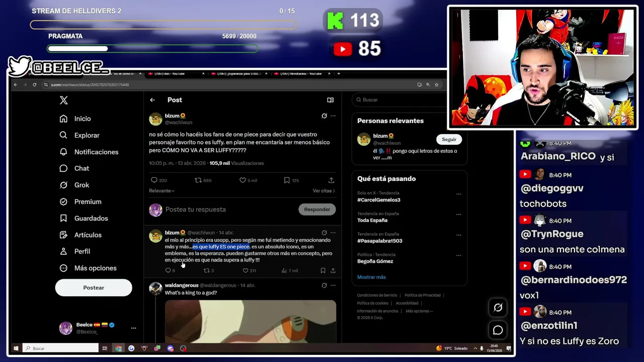
Task: Click the X logo in sidebar
Action: [63, 101]
